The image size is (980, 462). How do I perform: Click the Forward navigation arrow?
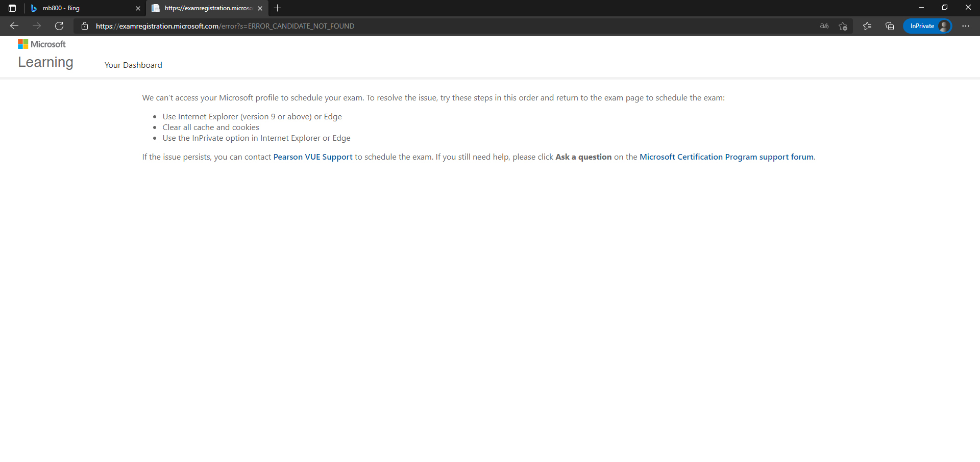[x=37, y=26]
